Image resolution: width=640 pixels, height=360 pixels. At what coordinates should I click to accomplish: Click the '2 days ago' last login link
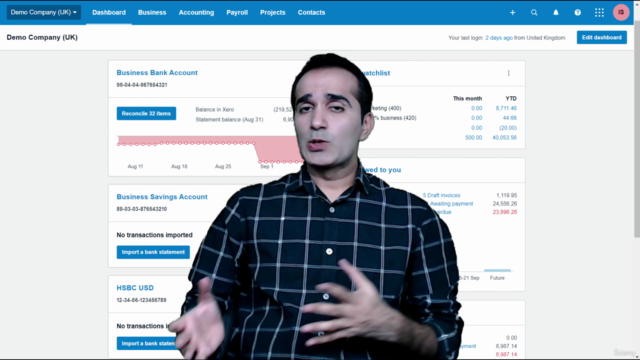[x=499, y=38]
